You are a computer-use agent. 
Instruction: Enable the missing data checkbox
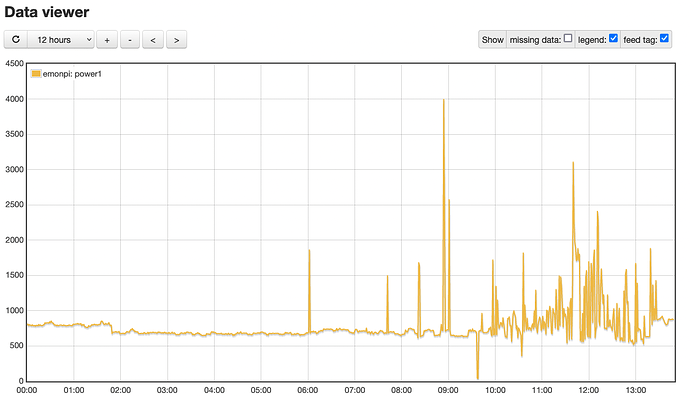[568, 38]
